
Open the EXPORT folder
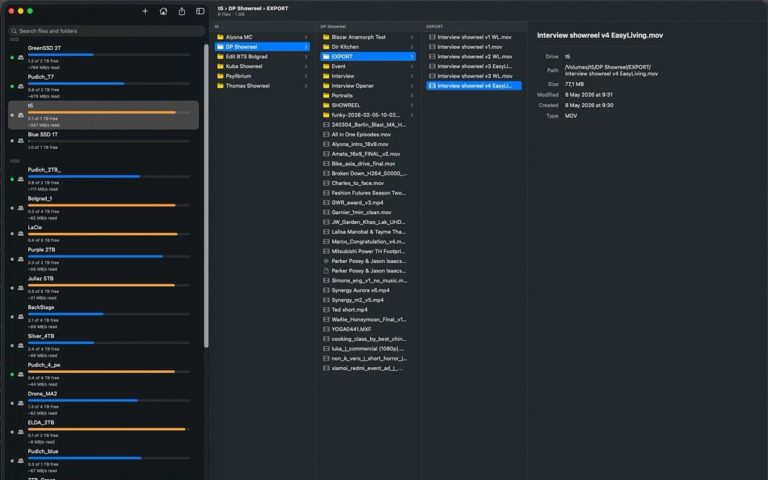368,56
